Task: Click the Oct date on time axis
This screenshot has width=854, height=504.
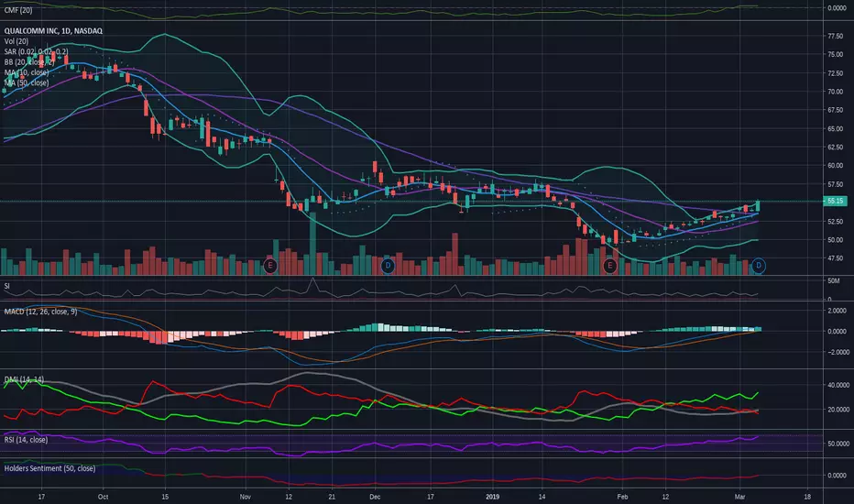Action: coord(103,497)
